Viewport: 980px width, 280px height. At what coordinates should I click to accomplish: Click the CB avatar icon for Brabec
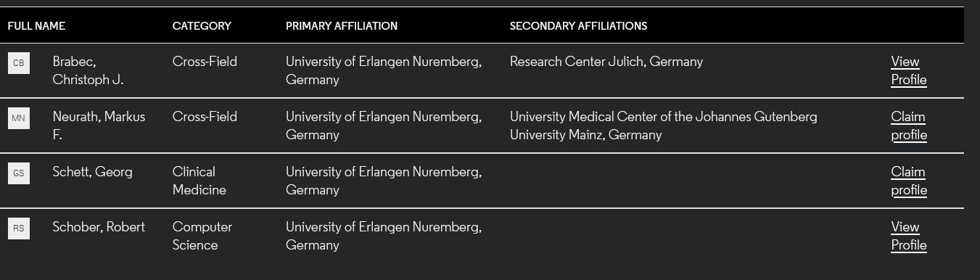pos(19,63)
